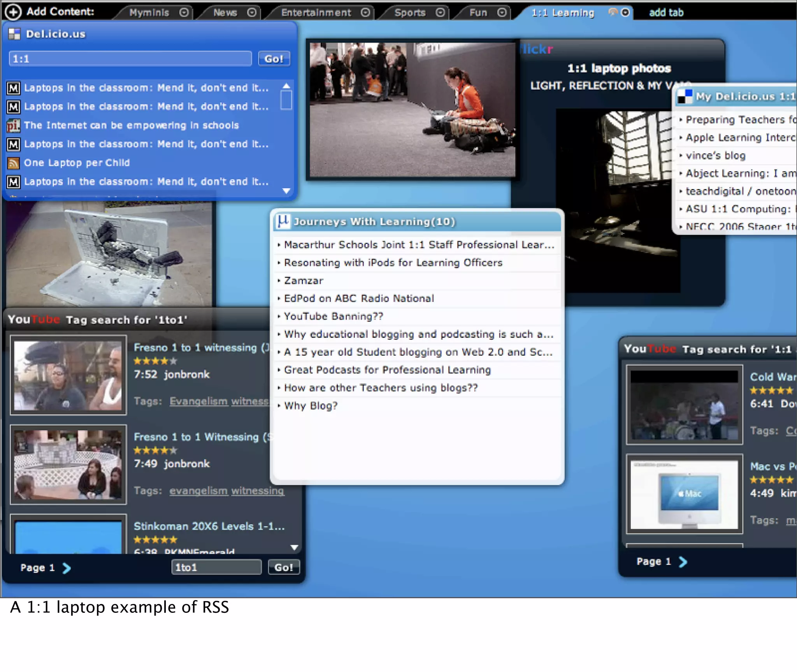The height and width of the screenshot is (672, 797).
Task: Switch to the Myminis tab
Action: (149, 12)
